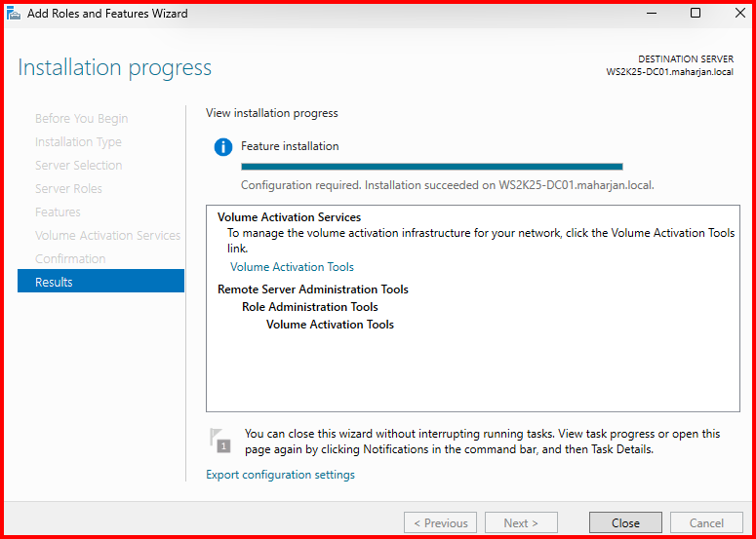Viewport: 756px width, 539px height.
Task: Click the feature installation progress bar
Action: (x=431, y=167)
